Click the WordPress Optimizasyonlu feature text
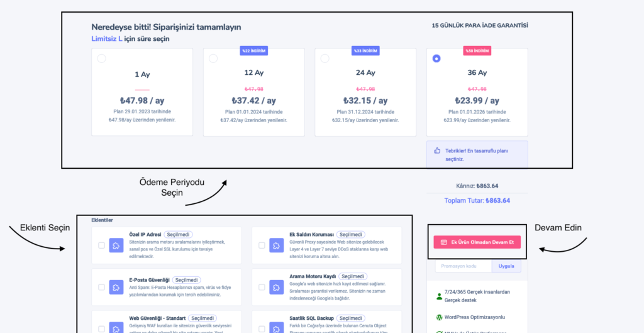Image resolution: width=644 pixels, height=333 pixels. (x=475, y=317)
